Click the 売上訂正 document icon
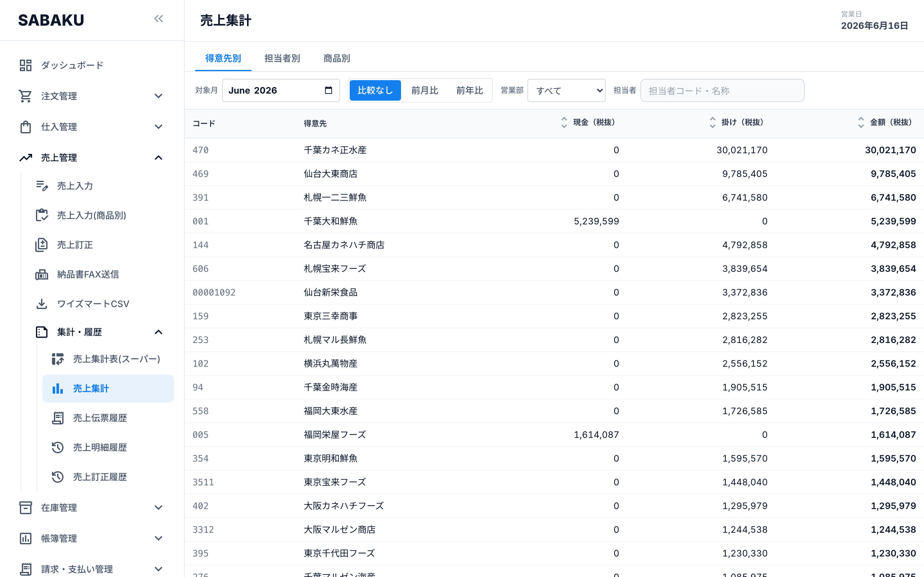 coord(42,245)
